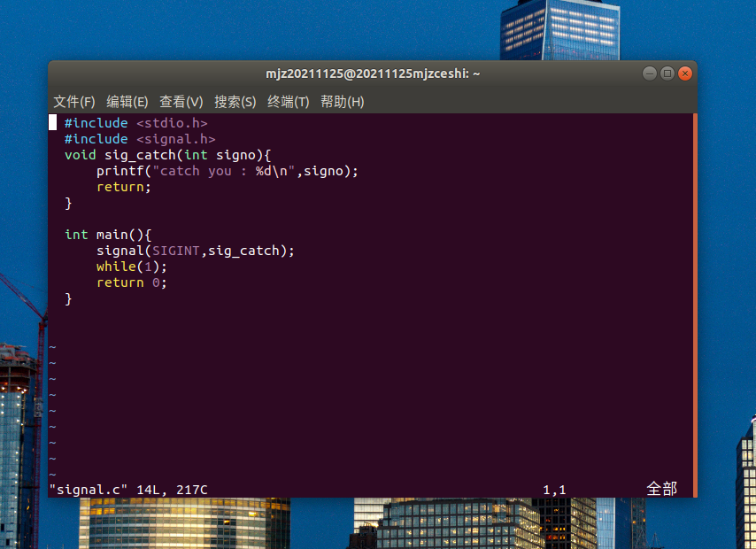The height and width of the screenshot is (549, 756).
Task: Click the 'int main(){' line
Action: pyautogui.click(x=108, y=235)
